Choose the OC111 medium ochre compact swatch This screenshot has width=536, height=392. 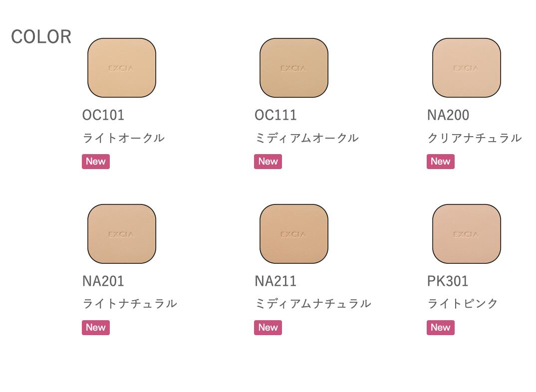(294, 68)
